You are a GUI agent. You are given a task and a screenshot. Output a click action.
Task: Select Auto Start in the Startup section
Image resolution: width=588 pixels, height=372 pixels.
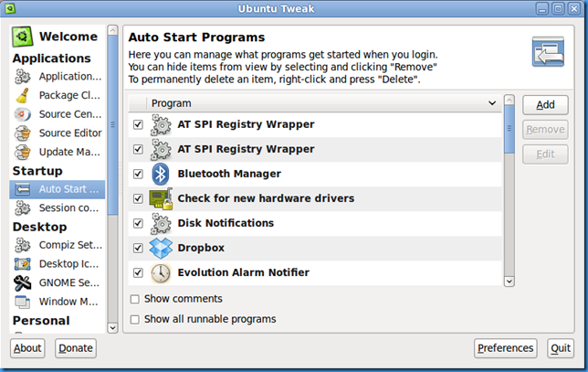click(x=57, y=189)
